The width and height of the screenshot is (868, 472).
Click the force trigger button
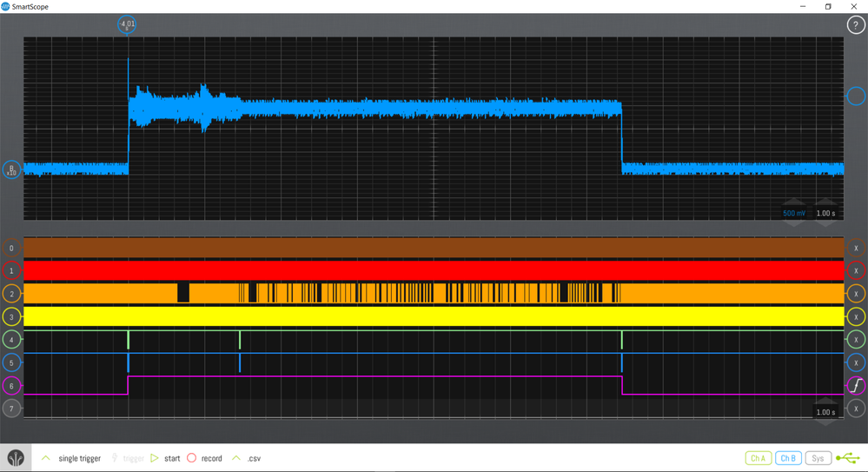(128, 458)
